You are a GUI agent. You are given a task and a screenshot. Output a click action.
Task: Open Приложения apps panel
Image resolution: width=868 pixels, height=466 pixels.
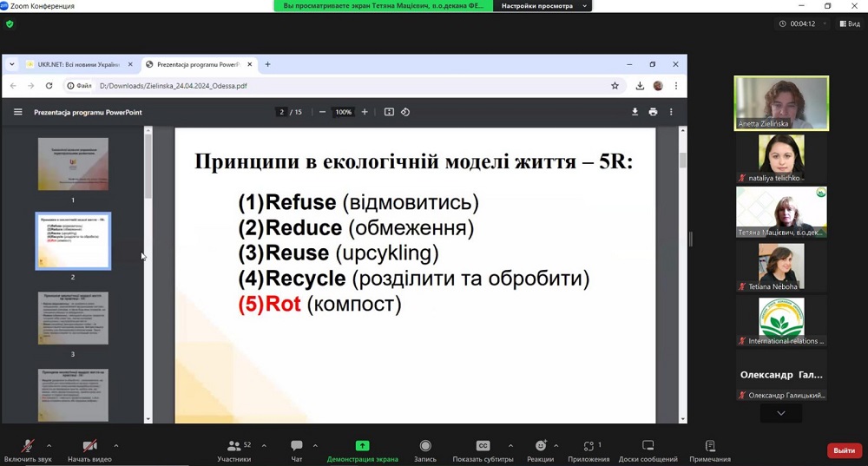589,446
